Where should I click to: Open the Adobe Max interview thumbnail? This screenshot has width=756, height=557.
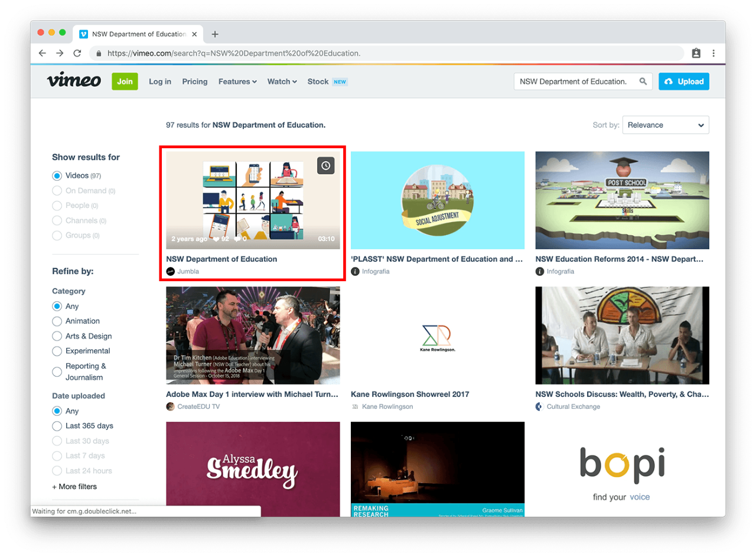pyautogui.click(x=253, y=335)
